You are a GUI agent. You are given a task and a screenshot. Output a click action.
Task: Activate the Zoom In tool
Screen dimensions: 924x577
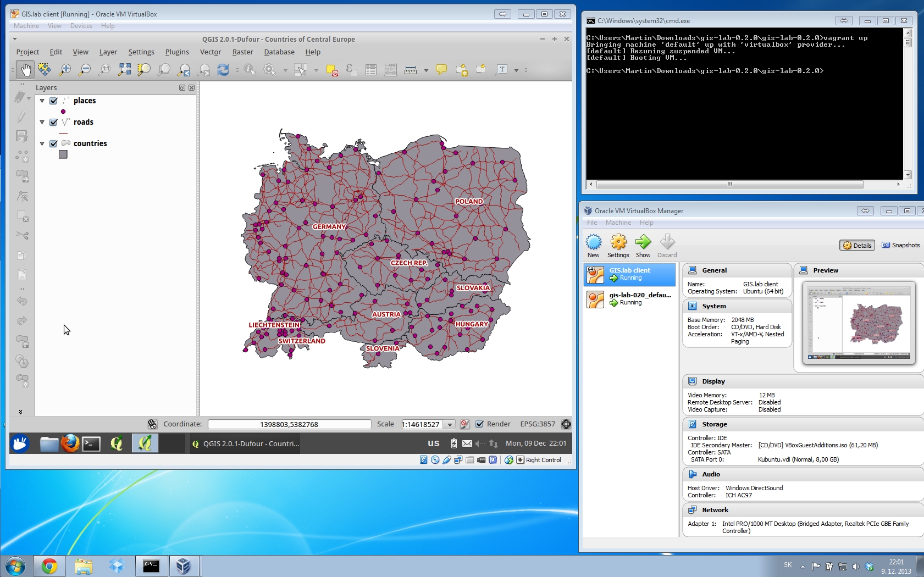click(65, 70)
